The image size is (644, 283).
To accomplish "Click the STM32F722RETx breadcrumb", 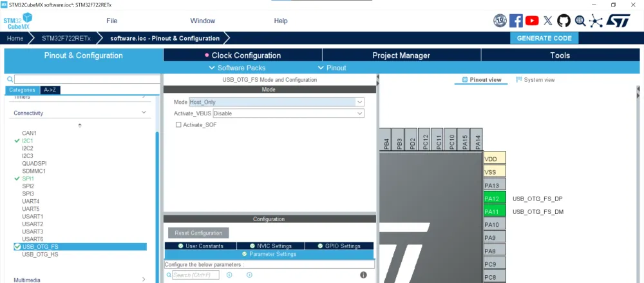I will (66, 38).
